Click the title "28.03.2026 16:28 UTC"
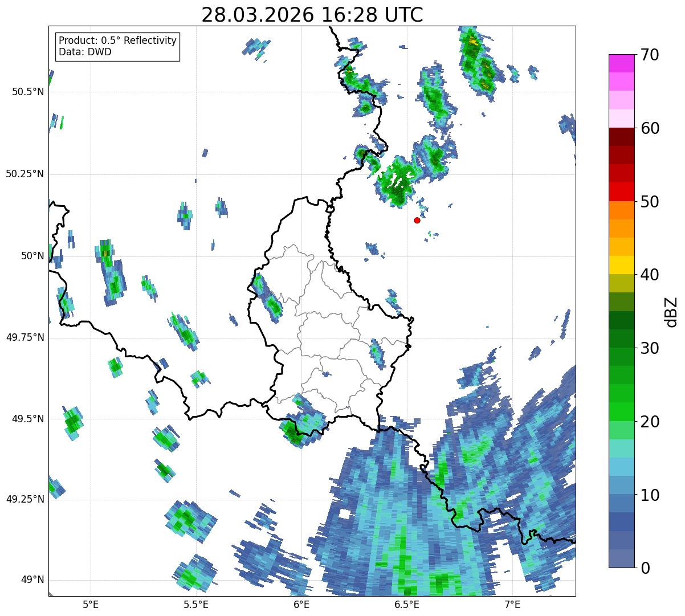Image resolution: width=685 pixels, height=616 pixels. pos(312,15)
